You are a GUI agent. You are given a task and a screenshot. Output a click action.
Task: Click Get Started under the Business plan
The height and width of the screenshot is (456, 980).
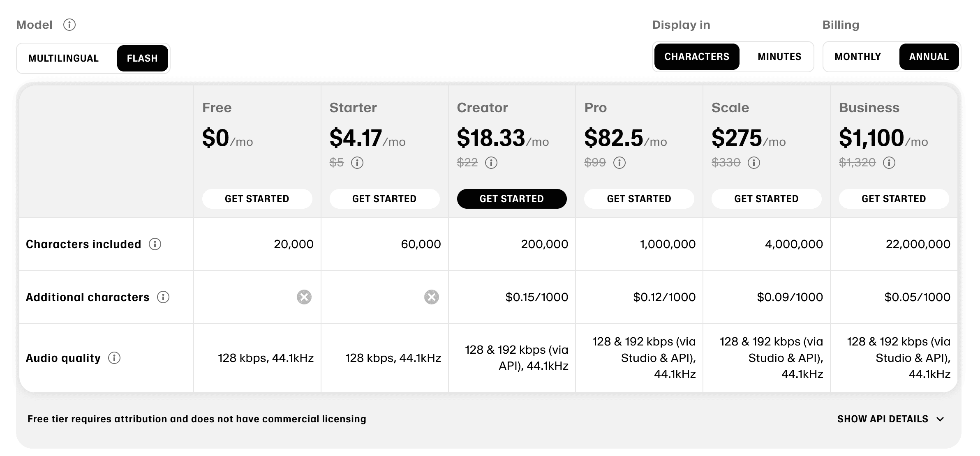click(x=894, y=198)
